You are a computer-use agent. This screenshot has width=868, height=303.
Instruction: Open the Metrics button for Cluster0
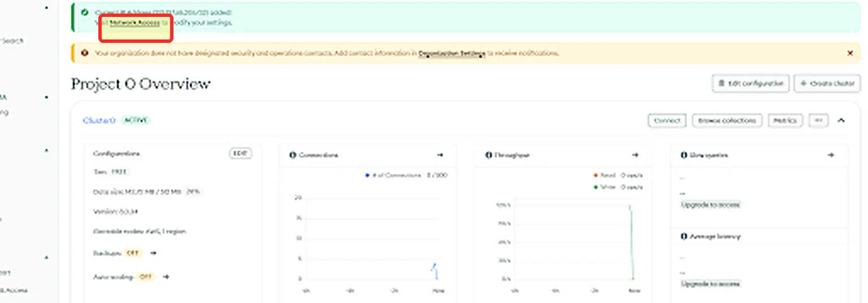click(x=785, y=120)
